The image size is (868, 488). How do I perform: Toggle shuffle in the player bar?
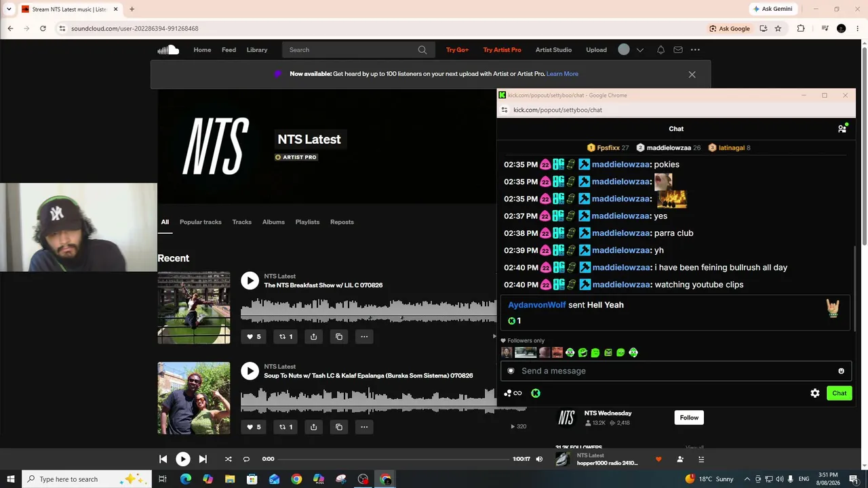coord(228,459)
